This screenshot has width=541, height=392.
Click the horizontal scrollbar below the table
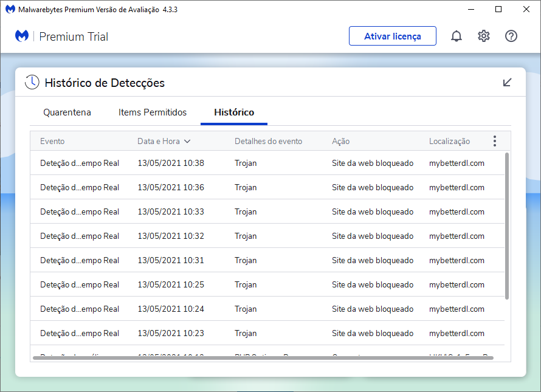click(x=263, y=358)
